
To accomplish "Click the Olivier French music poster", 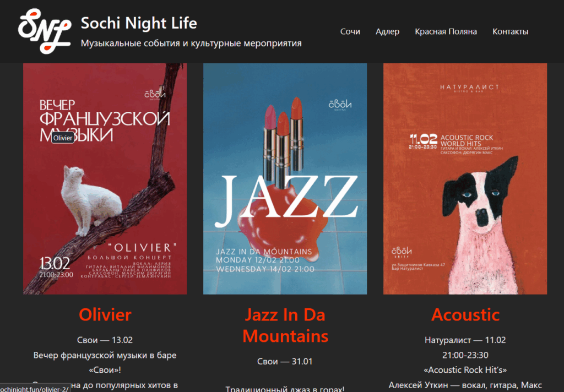I will [105, 179].
